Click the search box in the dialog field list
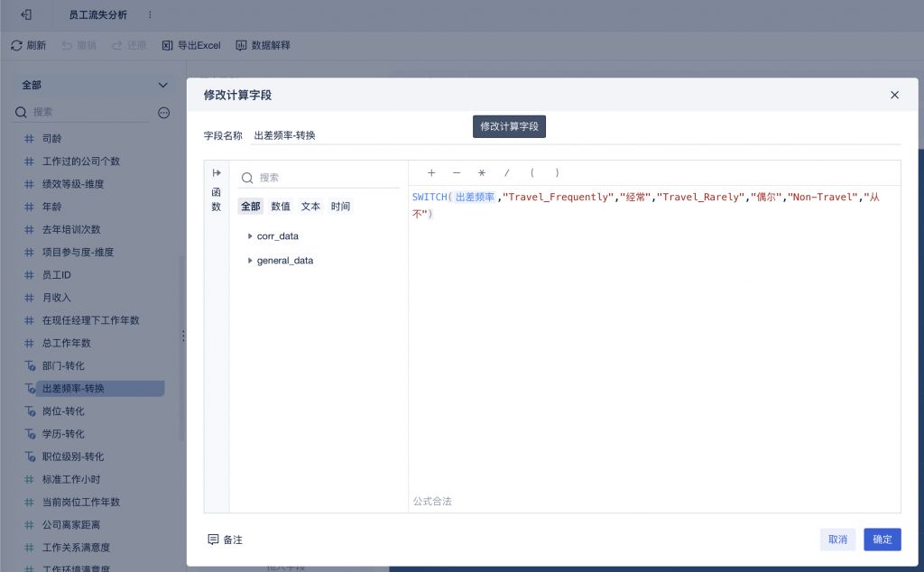The image size is (924, 572). coord(319,178)
